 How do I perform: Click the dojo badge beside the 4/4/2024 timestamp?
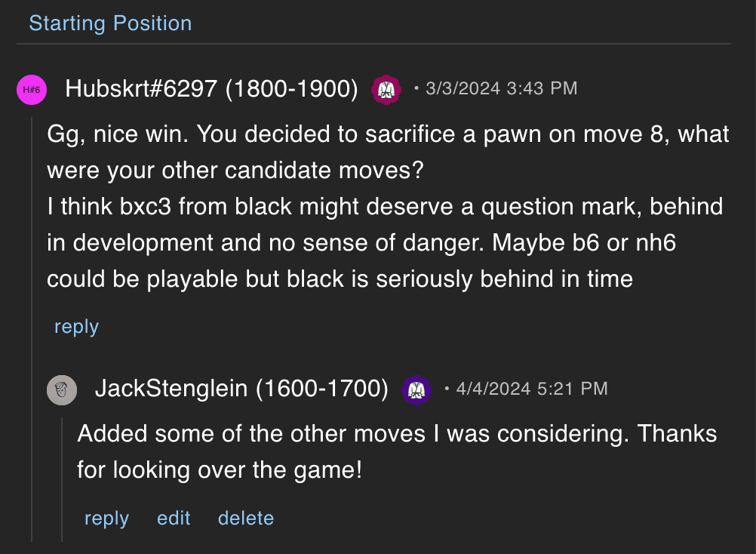tap(416, 389)
